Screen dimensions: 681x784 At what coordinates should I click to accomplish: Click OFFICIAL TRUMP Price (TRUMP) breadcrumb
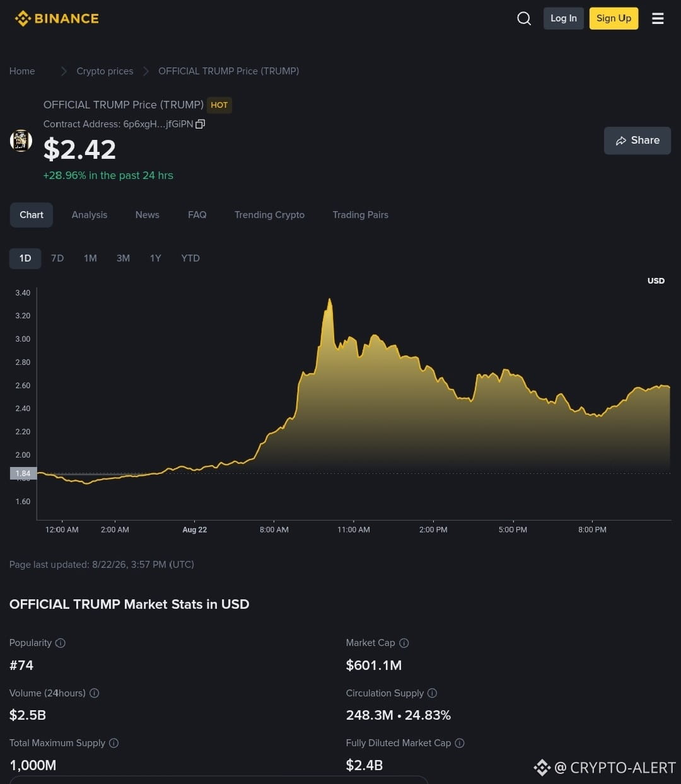click(229, 71)
